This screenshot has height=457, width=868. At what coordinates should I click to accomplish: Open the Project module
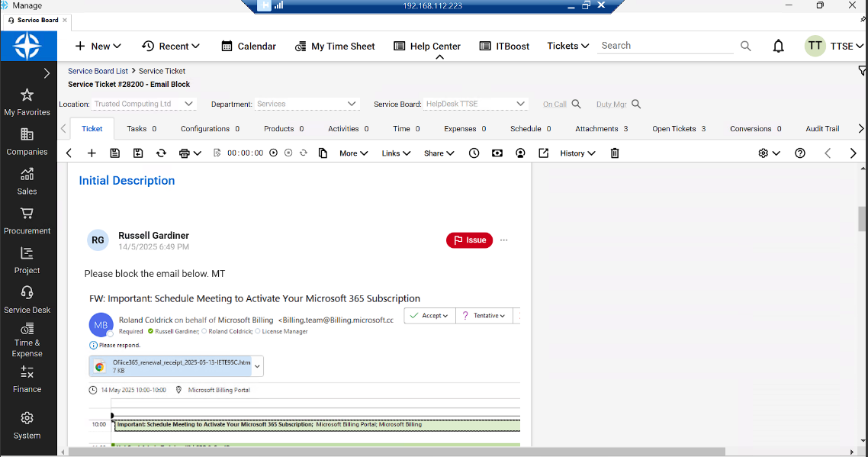27,261
